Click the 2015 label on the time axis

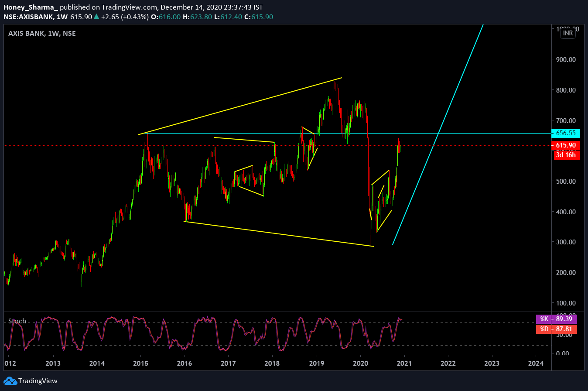(x=140, y=363)
